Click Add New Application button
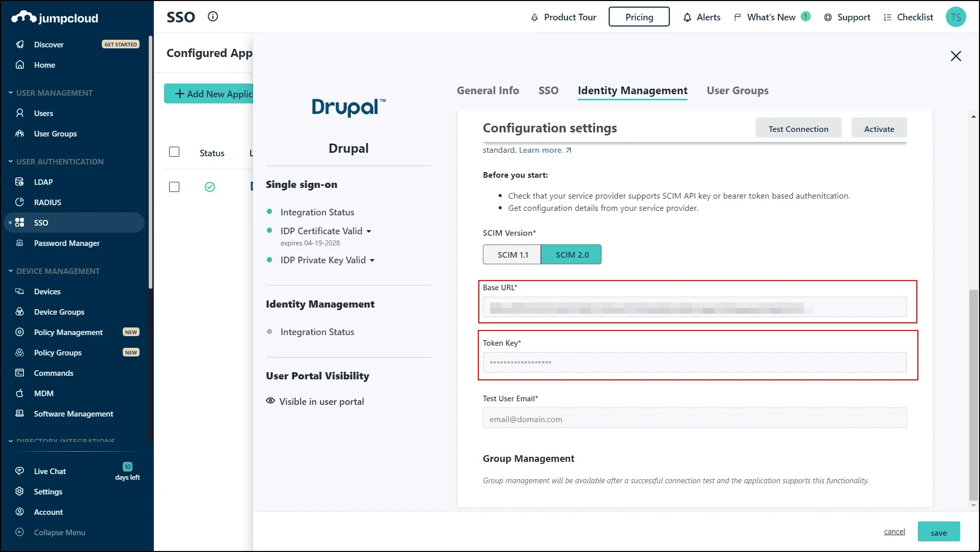Viewport: 980px width, 552px height. tap(208, 94)
